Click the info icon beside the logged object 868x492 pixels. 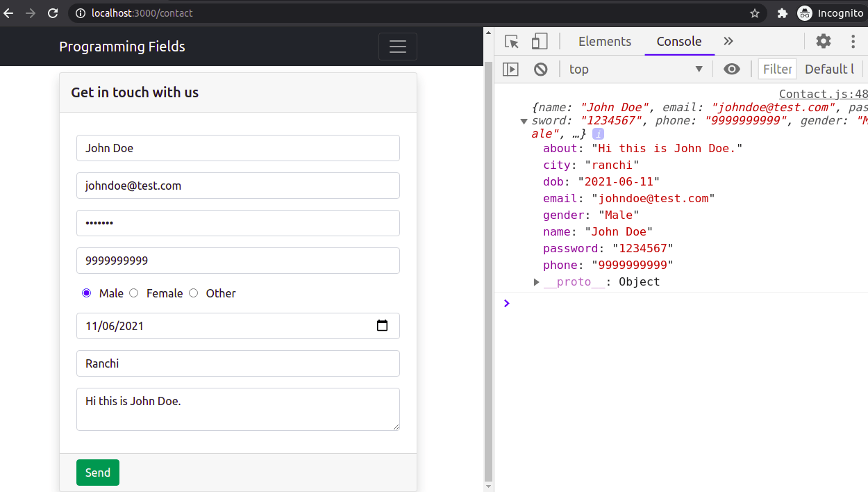click(x=598, y=133)
